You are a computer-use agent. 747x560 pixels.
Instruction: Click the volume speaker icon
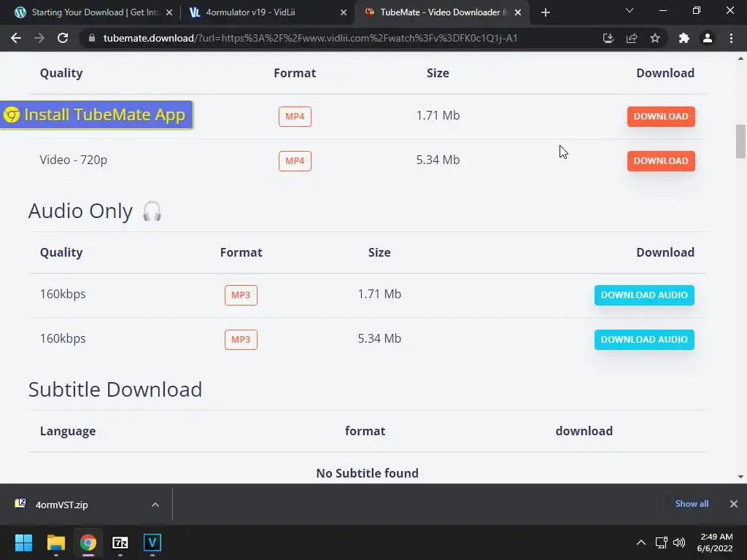[679, 542]
